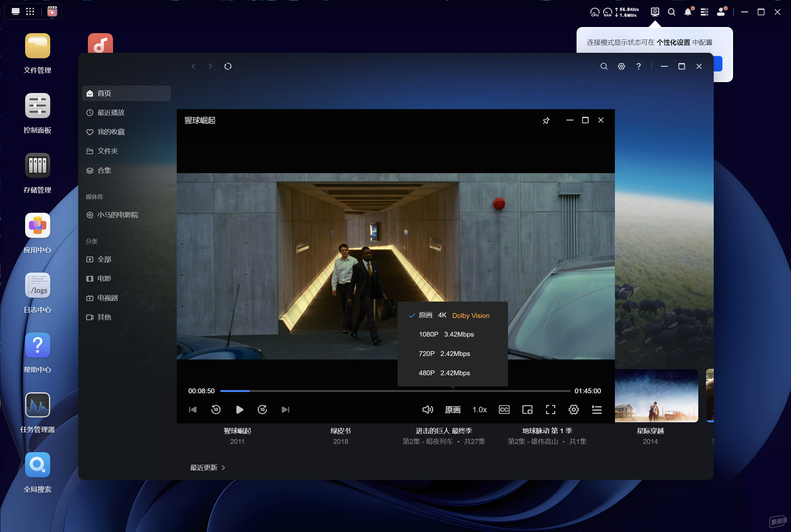
Task: Open the system search magnifier
Action: (x=671, y=12)
